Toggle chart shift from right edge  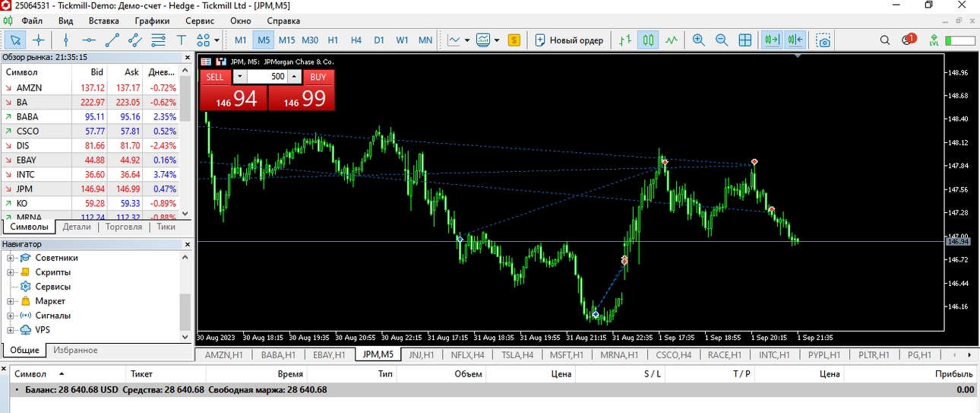click(x=795, y=40)
